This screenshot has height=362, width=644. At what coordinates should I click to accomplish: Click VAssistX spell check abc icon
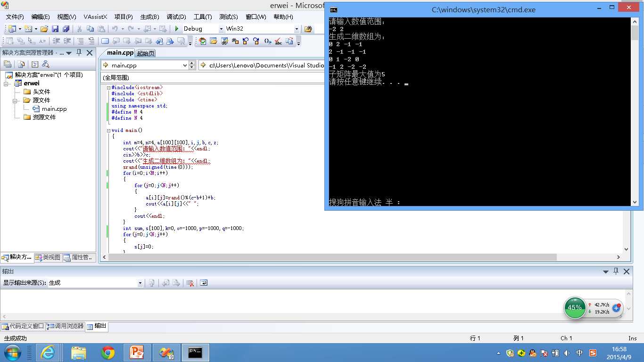[278, 41]
